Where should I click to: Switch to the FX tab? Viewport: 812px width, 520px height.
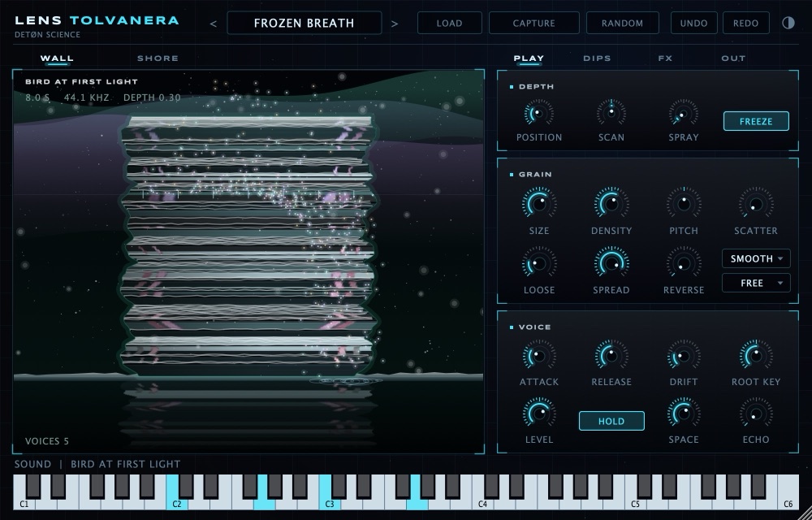666,58
